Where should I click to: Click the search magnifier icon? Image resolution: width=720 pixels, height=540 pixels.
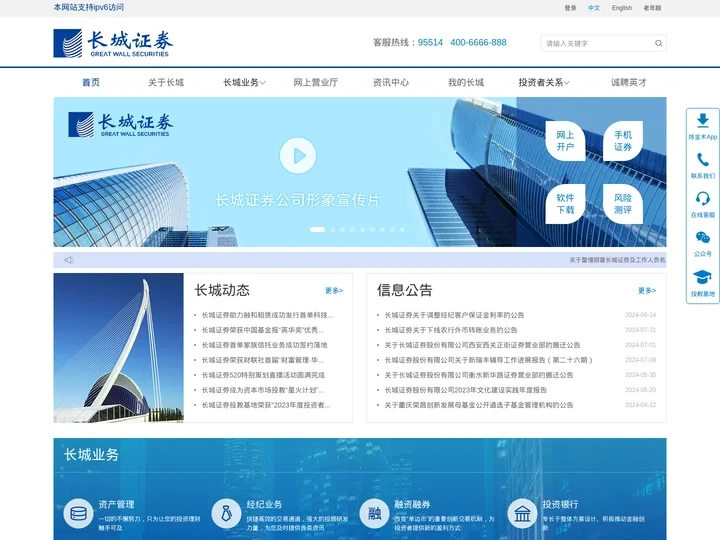(658, 43)
